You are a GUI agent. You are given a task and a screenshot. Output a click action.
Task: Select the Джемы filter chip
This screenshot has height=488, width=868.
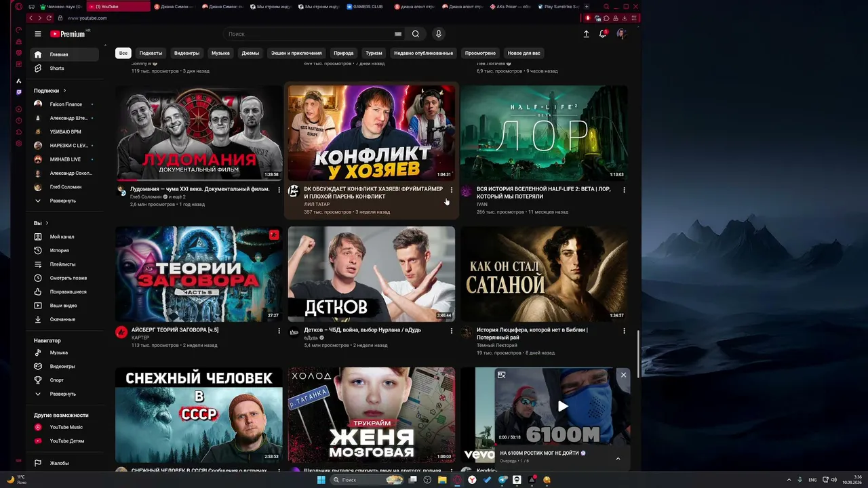click(x=250, y=53)
